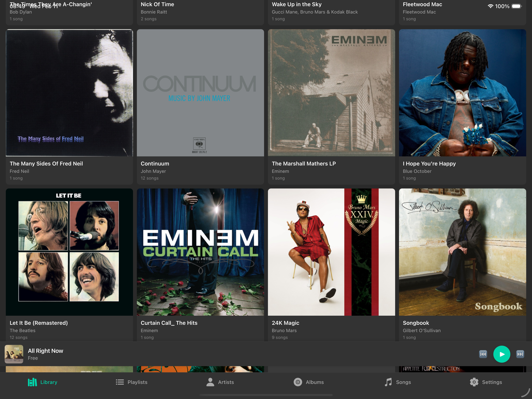532x399 pixels.
Task: Skip to the next track
Action: [520, 354]
